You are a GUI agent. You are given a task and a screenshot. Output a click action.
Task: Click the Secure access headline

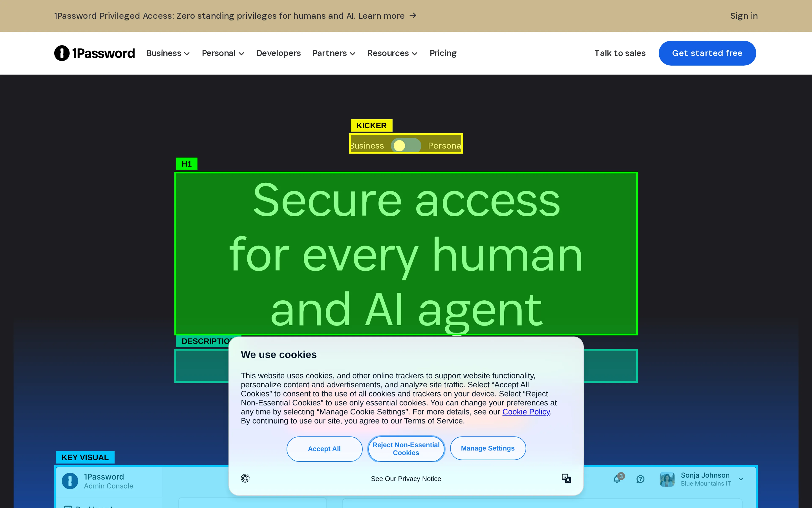406,254
